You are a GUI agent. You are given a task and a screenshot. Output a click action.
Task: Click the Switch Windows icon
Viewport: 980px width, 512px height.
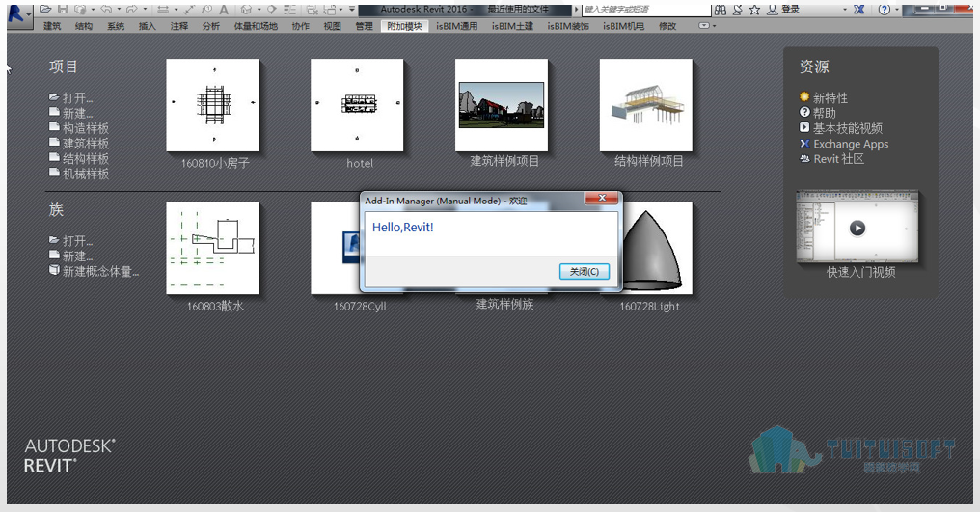tap(330, 10)
